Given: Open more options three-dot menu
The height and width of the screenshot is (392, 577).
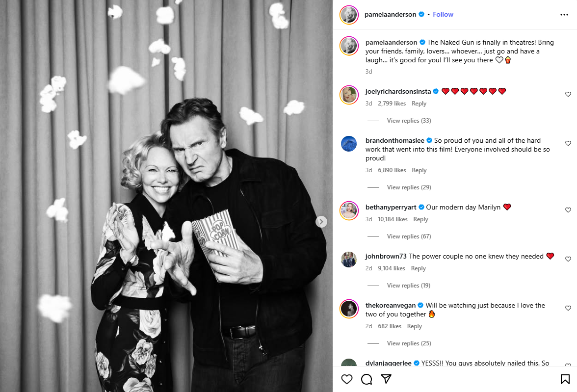Looking at the screenshot, I should (x=564, y=15).
